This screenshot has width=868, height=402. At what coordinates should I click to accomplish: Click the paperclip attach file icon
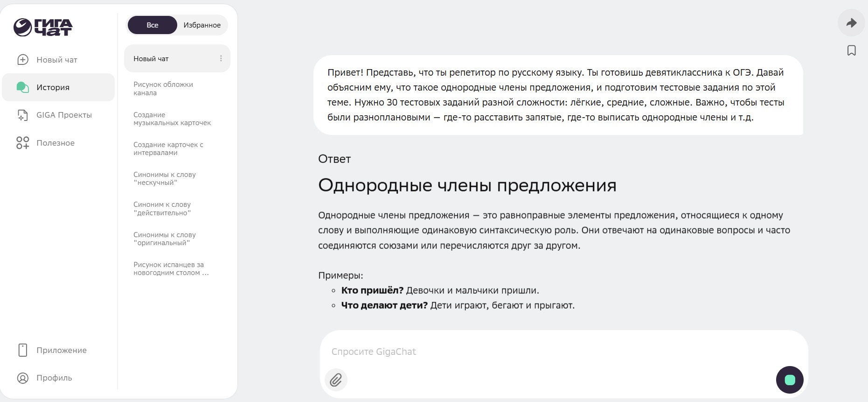[336, 380]
